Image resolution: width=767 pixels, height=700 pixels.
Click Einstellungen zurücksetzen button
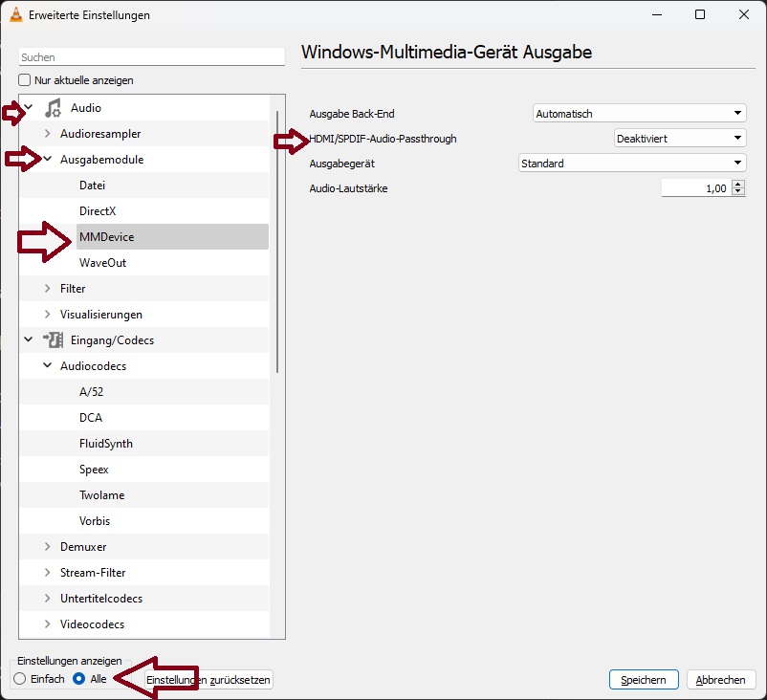[208, 680]
